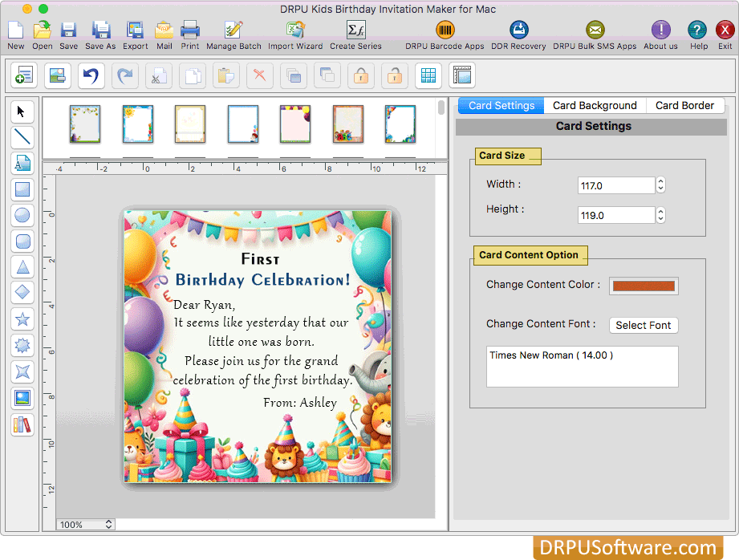Select the Rectangle shape tool

pyautogui.click(x=22, y=189)
